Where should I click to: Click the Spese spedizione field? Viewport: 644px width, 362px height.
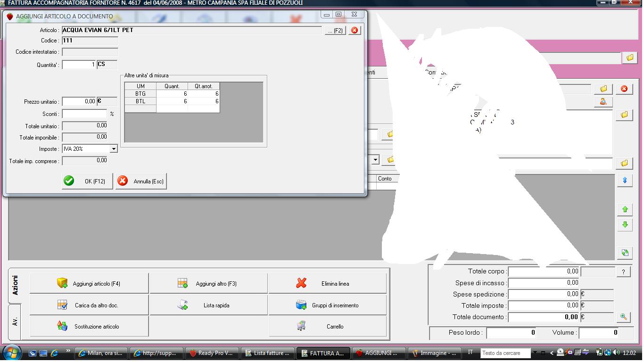544,294
